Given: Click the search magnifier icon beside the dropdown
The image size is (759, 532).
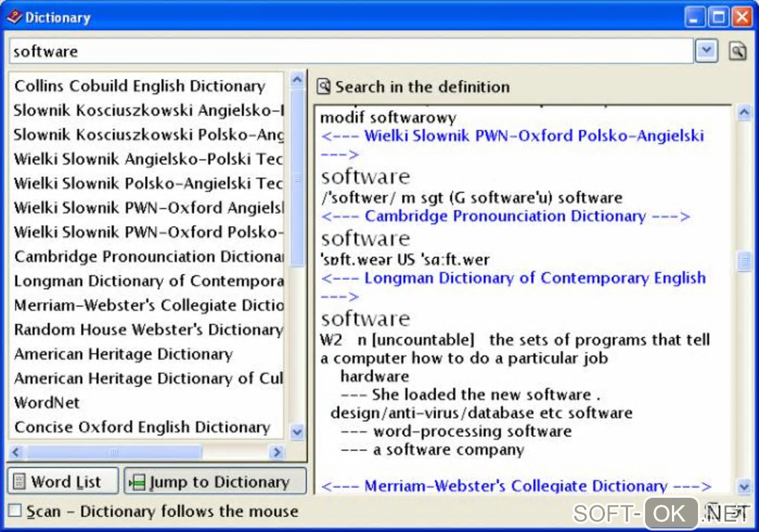Looking at the screenshot, I should pyautogui.click(x=737, y=51).
